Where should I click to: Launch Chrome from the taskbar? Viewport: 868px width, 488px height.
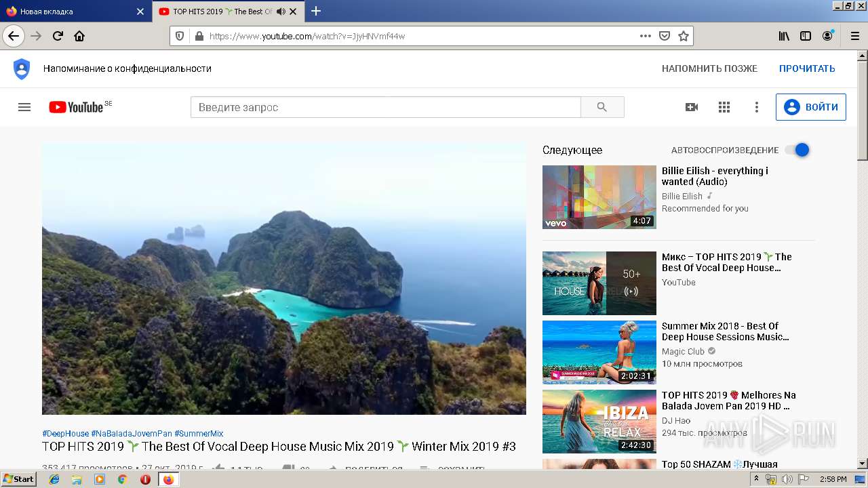[122, 479]
